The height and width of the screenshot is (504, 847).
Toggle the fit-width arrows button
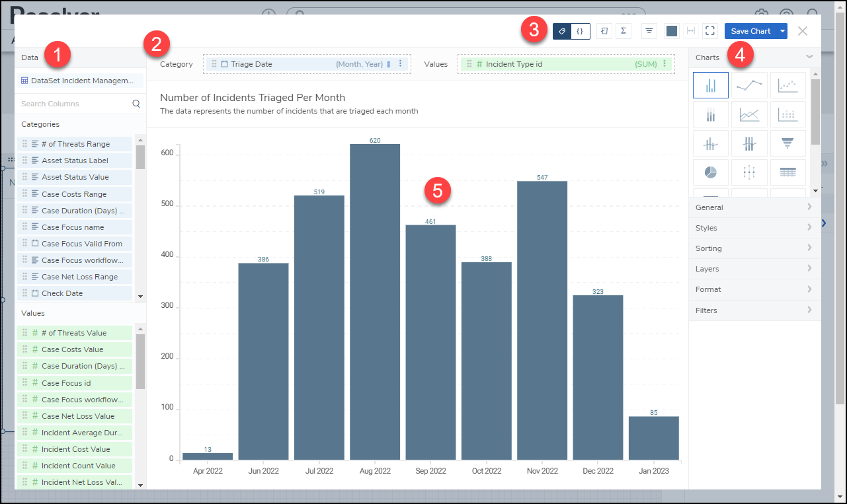coord(690,31)
